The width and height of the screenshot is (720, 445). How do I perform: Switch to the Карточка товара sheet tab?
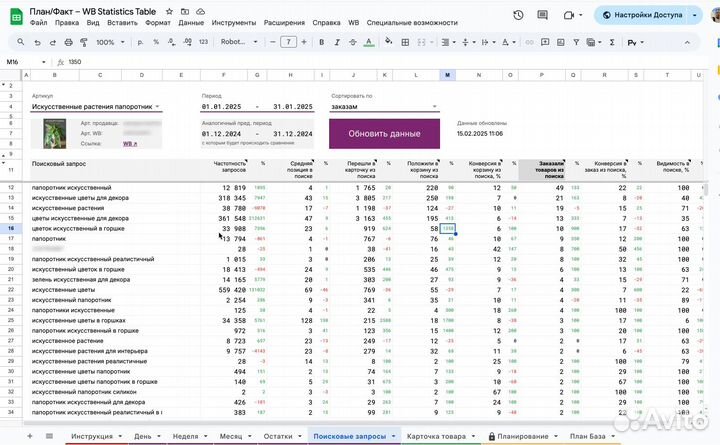pyautogui.click(x=443, y=436)
